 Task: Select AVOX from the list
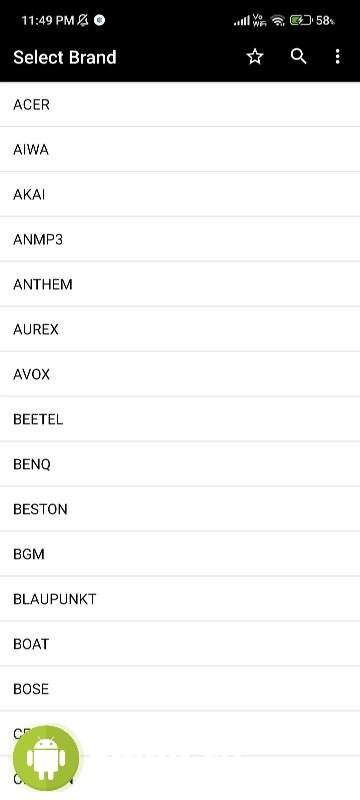[180, 373]
